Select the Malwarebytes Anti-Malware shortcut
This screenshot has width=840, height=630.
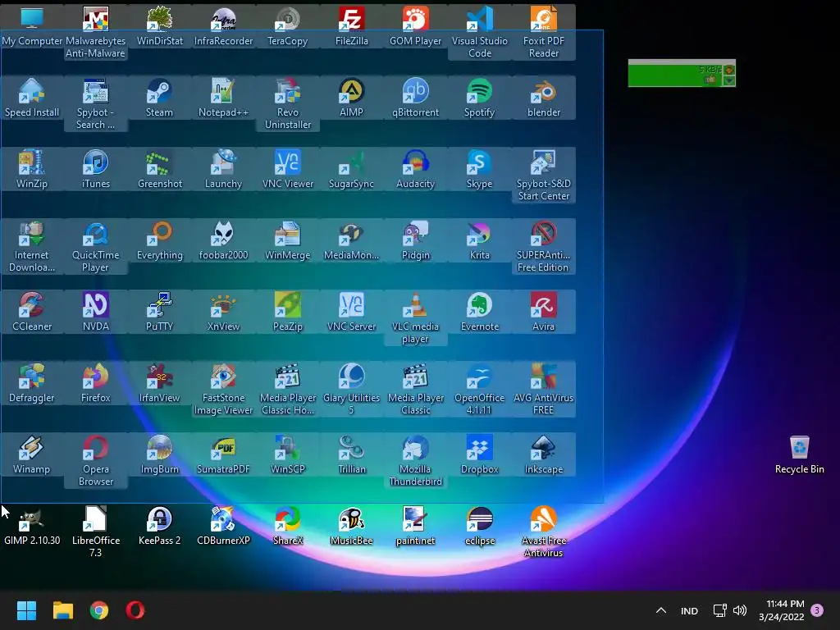pyautogui.click(x=95, y=32)
